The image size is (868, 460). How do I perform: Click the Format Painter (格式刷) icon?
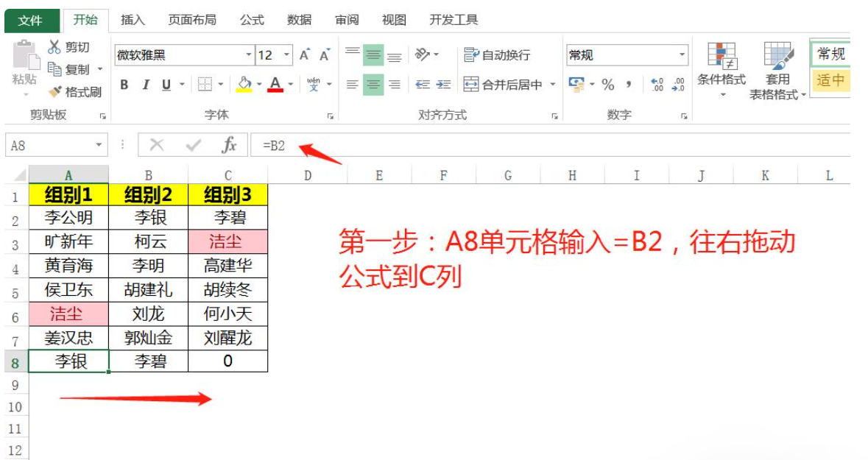(x=55, y=92)
